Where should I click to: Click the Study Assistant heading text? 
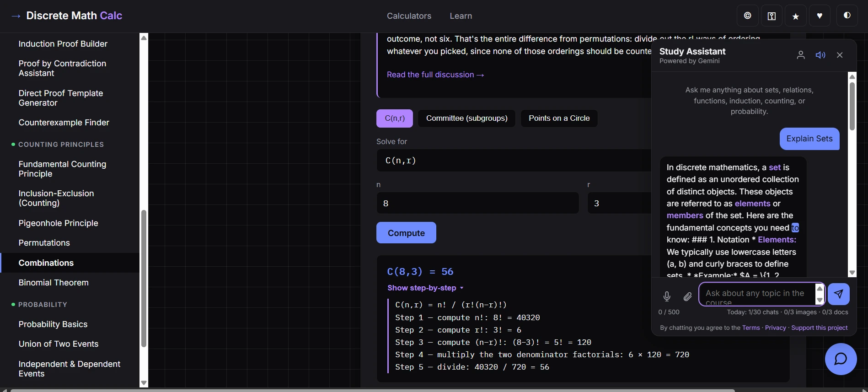click(692, 51)
